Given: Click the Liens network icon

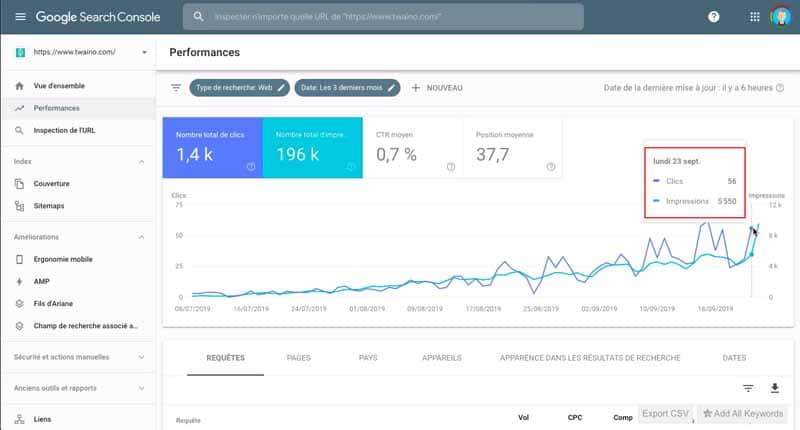Looking at the screenshot, I should coord(19,419).
